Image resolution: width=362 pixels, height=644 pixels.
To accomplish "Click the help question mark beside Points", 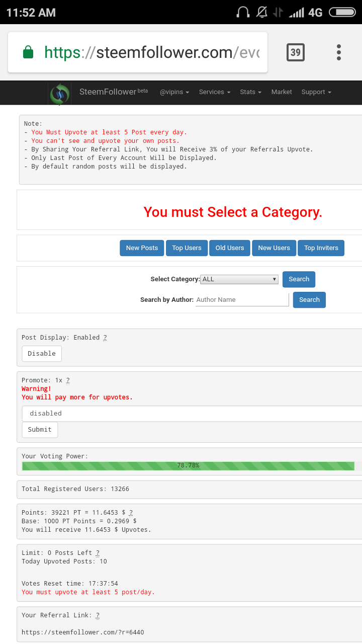I will coord(131,513).
